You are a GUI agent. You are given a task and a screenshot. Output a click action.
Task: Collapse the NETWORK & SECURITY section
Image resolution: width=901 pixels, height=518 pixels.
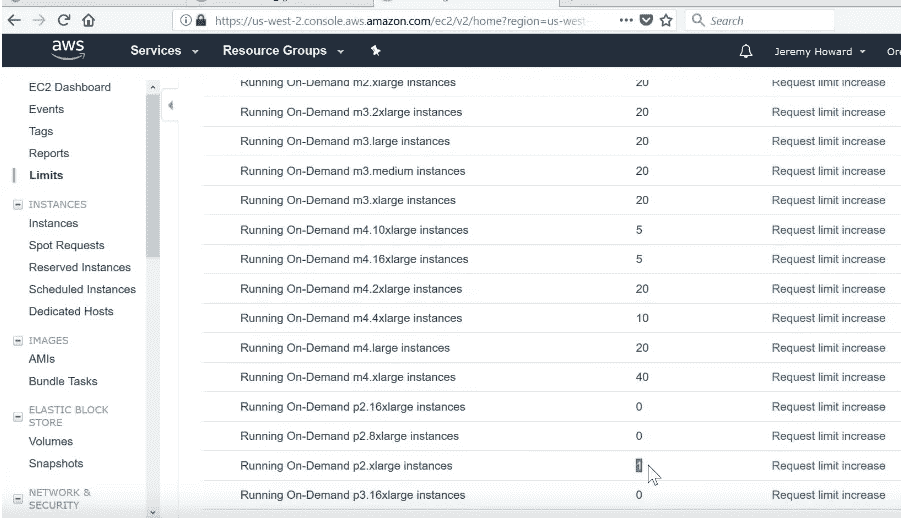pyautogui.click(x=18, y=498)
